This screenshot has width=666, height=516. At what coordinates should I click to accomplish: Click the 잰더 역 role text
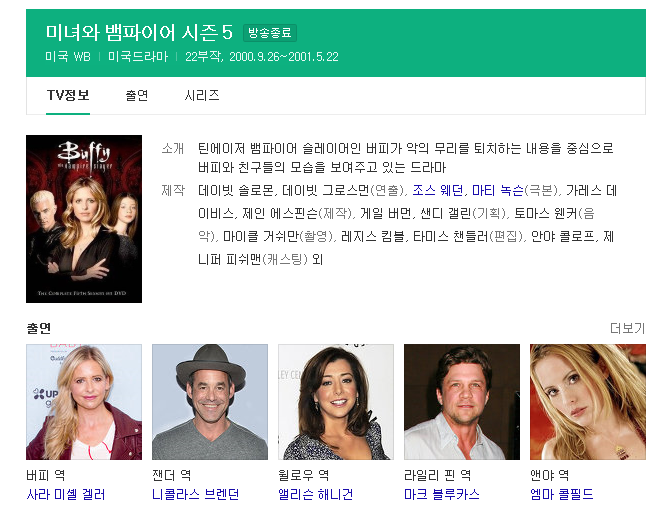172,475
